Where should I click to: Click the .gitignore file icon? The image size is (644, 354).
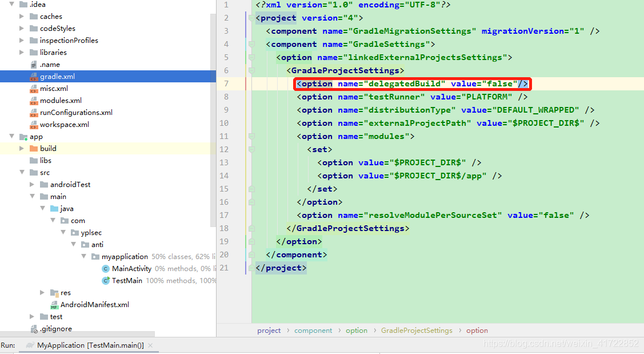pyautogui.click(x=34, y=329)
